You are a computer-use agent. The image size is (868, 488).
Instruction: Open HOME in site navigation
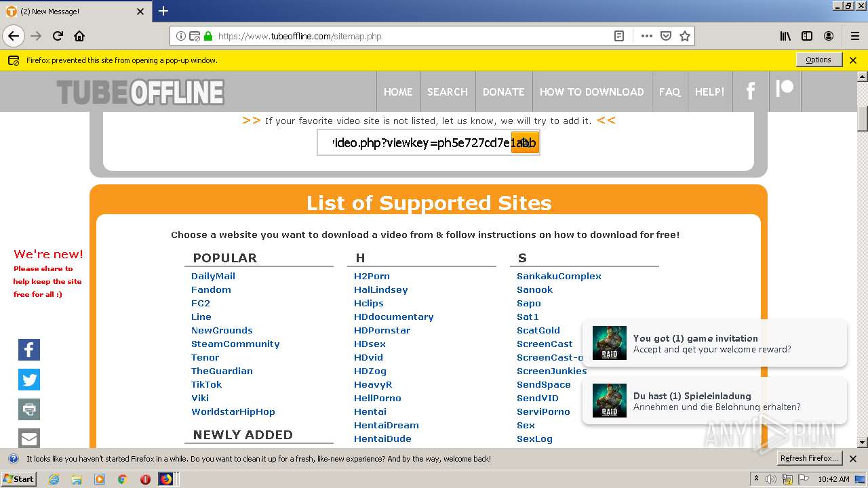(398, 91)
